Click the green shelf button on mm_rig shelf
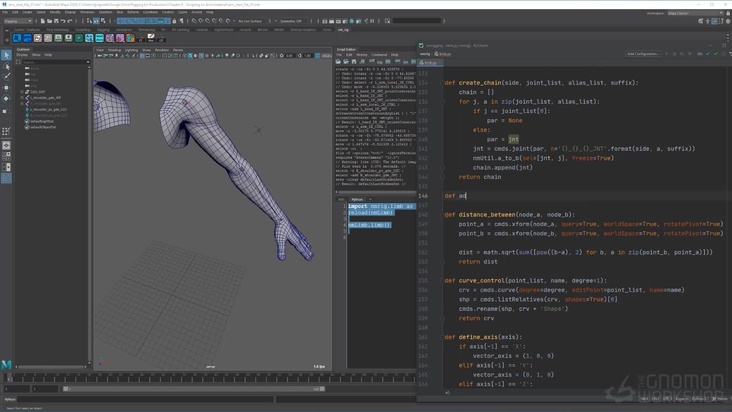 [x=79, y=38]
